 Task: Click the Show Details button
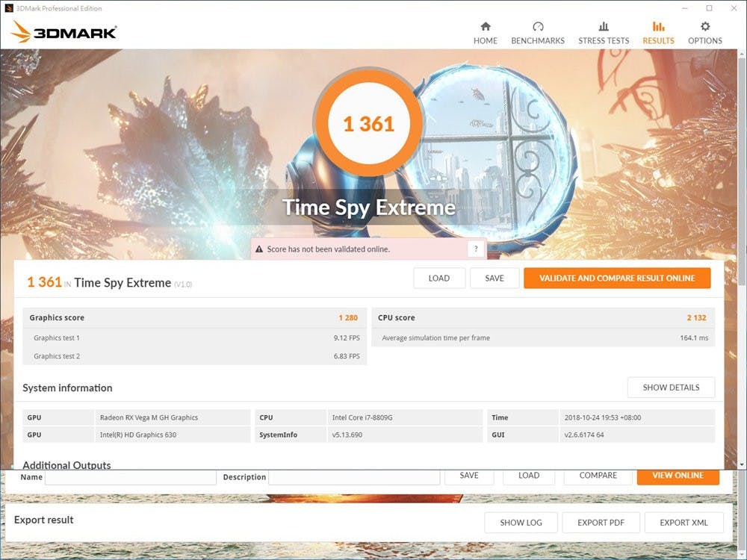point(671,388)
